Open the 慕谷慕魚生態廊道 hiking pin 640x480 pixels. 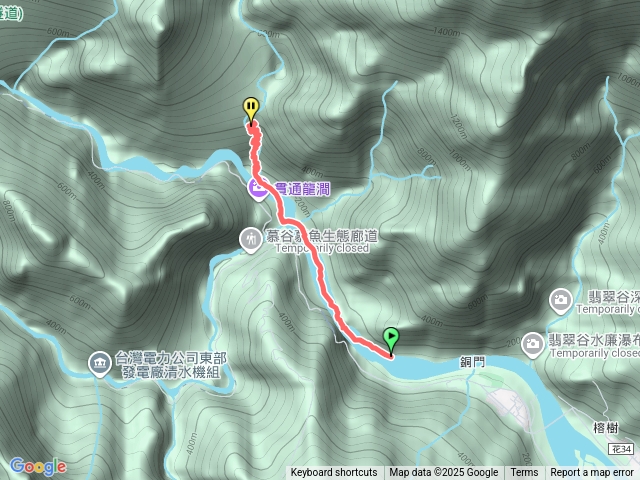coord(251,240)
